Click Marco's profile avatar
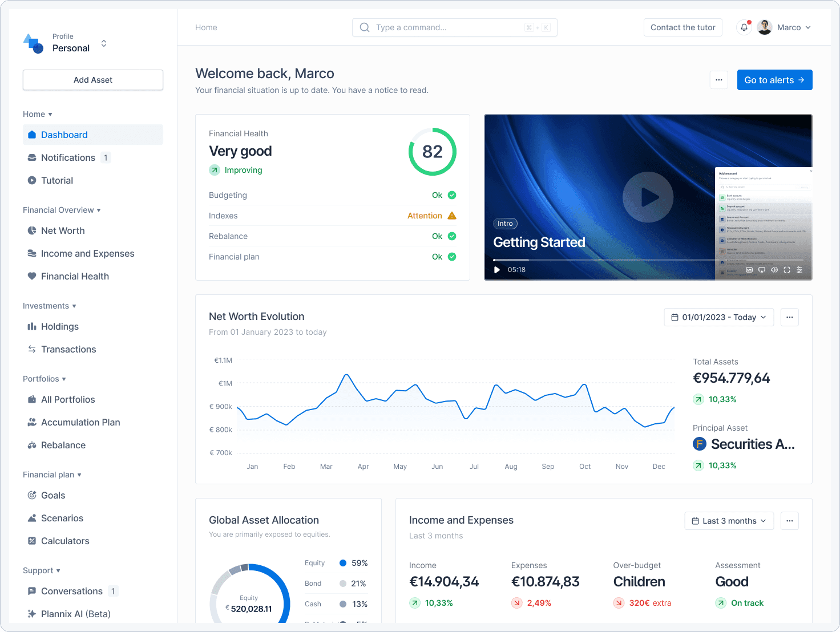This screenshot has width=840, height=632. (x=765, y=27)
